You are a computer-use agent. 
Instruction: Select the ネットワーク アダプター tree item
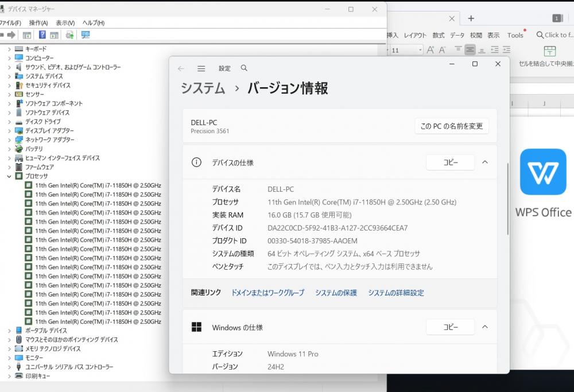coord(49,139)
